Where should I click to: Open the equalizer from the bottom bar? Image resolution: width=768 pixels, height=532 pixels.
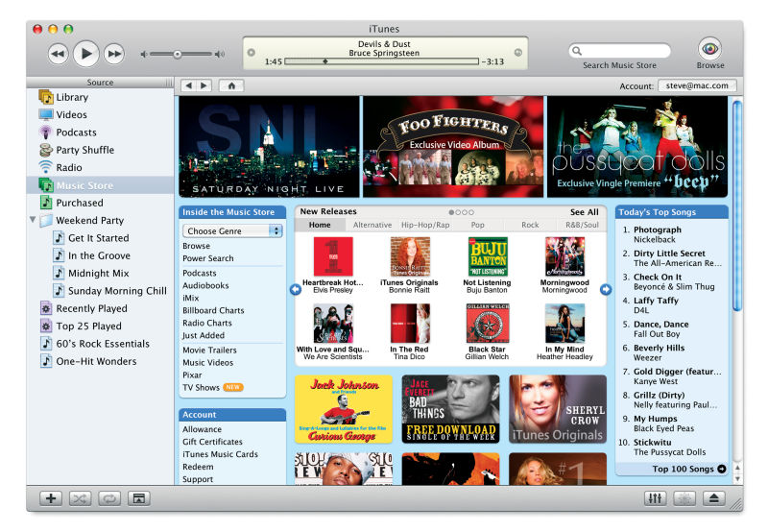point(655,498)
